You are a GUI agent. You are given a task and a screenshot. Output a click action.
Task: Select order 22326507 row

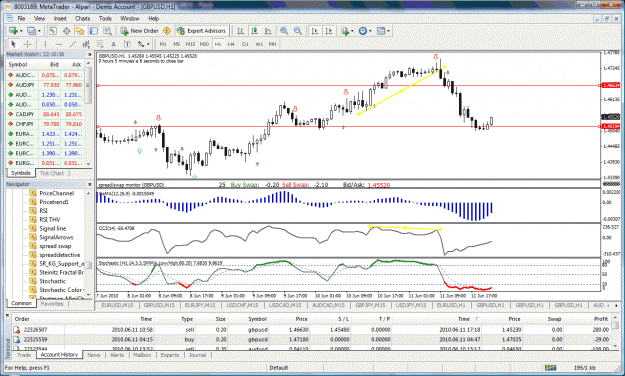click(x=311, y=330)
